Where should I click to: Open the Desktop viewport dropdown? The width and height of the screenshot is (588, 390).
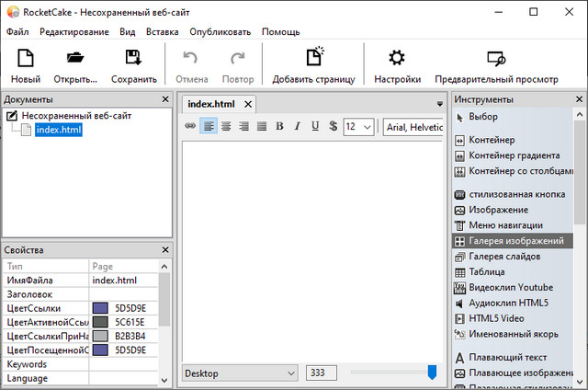click(x=240, y=373)
